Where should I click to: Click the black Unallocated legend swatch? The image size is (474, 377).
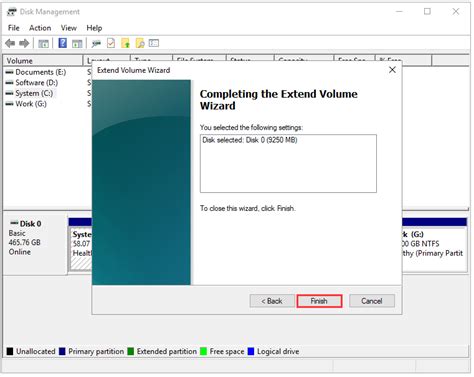click(x=10, y=351)
